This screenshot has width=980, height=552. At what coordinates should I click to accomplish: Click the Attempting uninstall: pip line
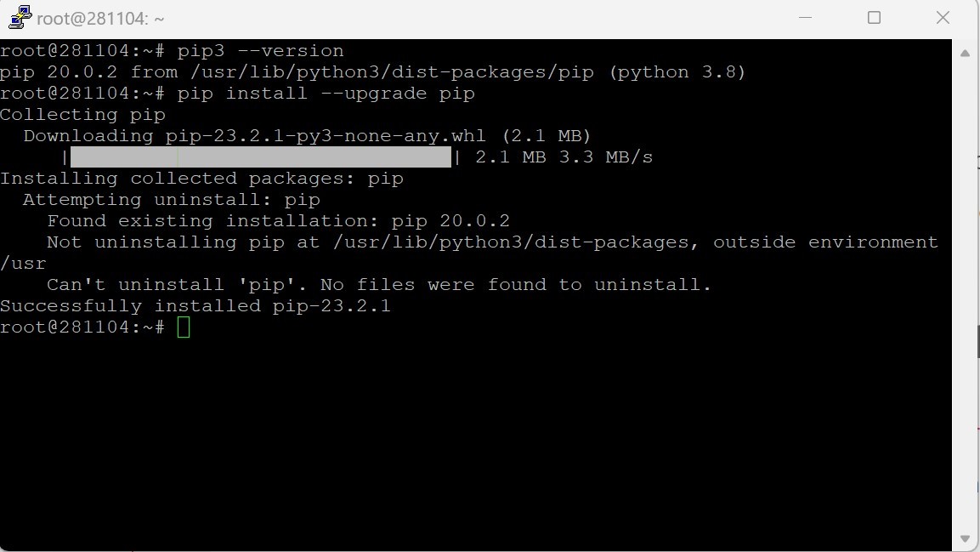(170, 199)
